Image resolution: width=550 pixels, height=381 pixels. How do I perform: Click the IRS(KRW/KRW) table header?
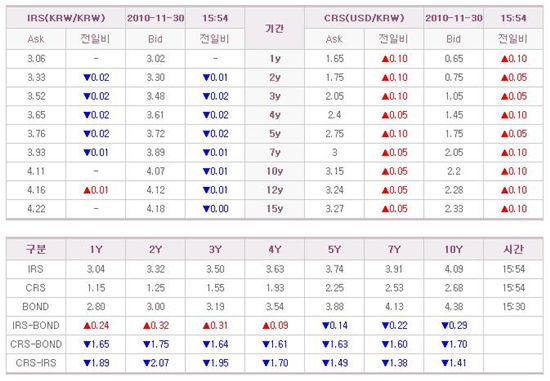click(x=66, y=18)
